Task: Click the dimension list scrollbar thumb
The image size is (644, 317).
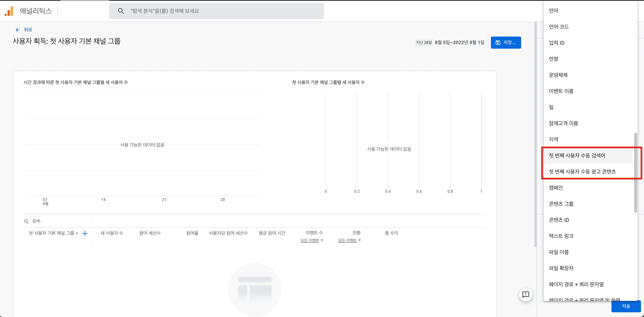Action: (x=635, y=173)
